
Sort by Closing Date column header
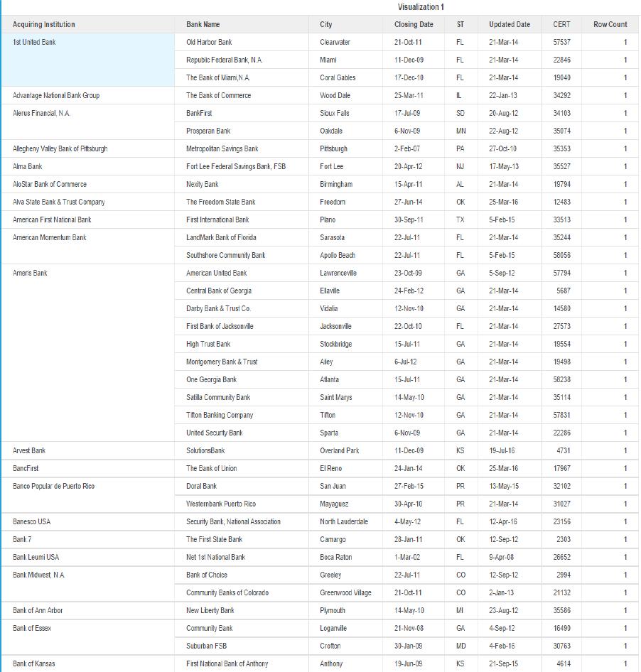pyautogui.click(x=414, y=24)
